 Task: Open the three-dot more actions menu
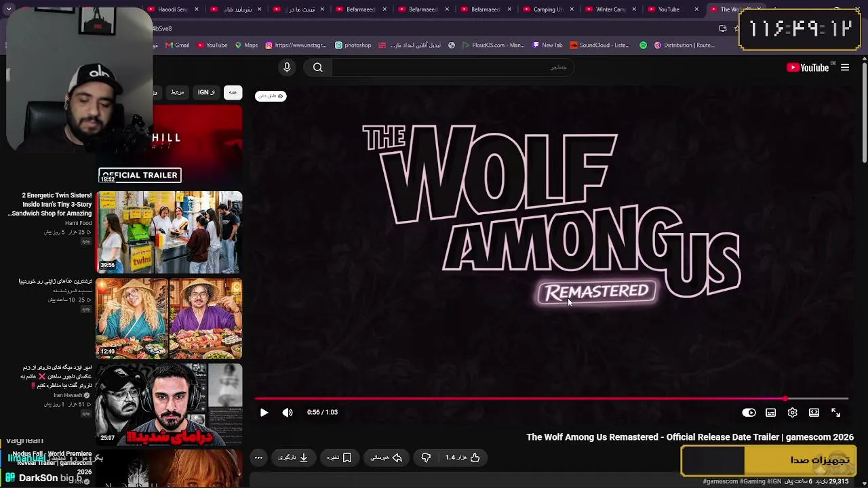(258, 457)
